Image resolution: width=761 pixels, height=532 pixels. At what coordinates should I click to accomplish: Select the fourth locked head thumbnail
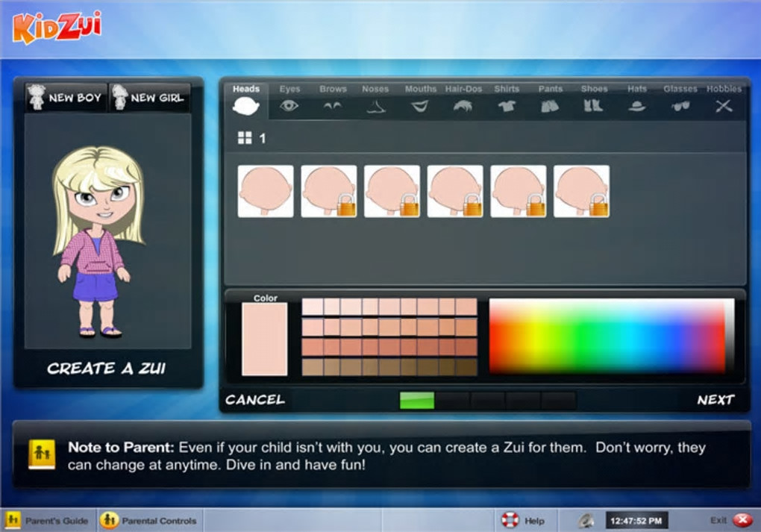pyautogui.click(x=455, y=191)
